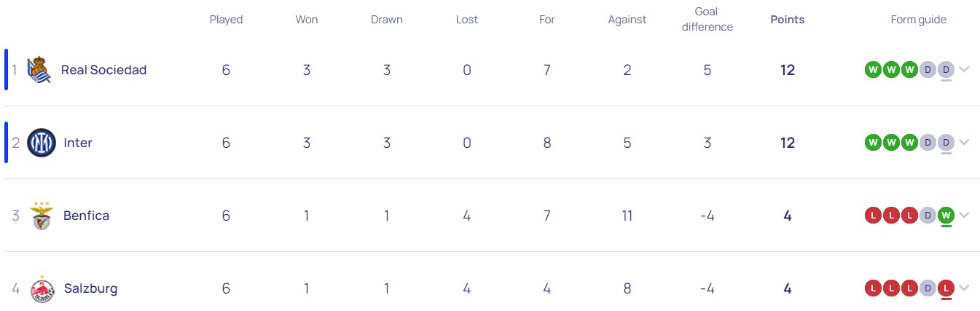
Task: Expand Real Sociedad's form guide chevron
Action: [965, 70]
